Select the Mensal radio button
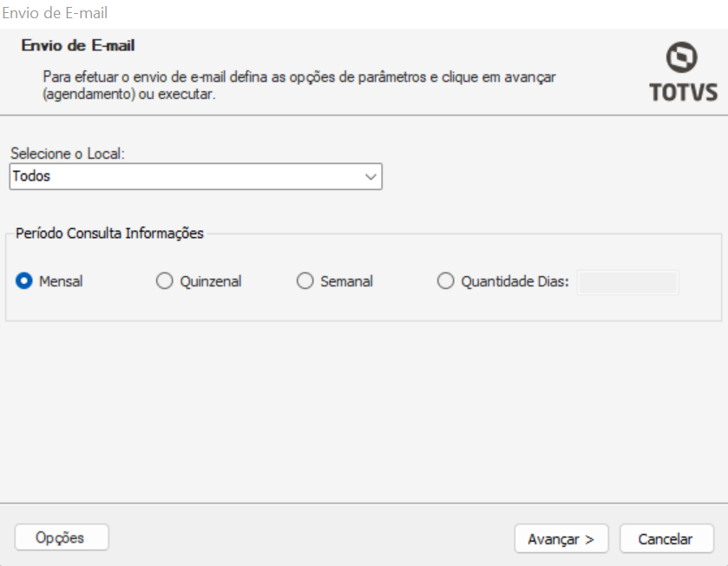The height and width of the screenshot is (566, 728). [x=24, y=281]
